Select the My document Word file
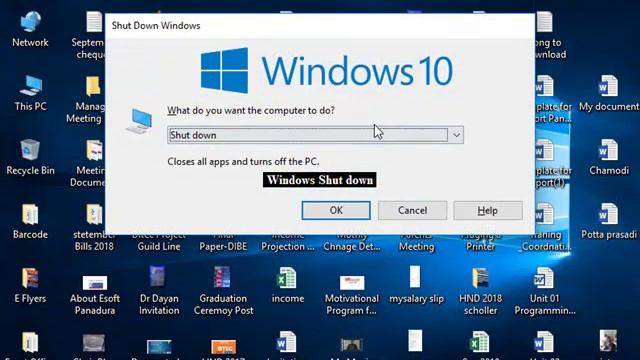640x360 pixels. (609, 93)
